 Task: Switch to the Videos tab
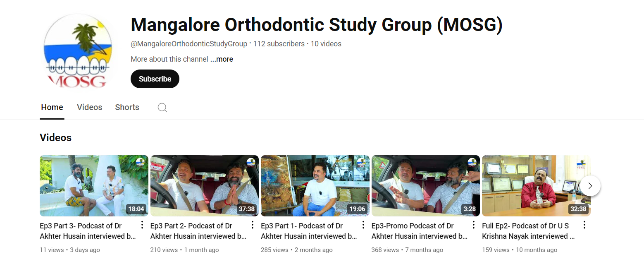[90, 107]
